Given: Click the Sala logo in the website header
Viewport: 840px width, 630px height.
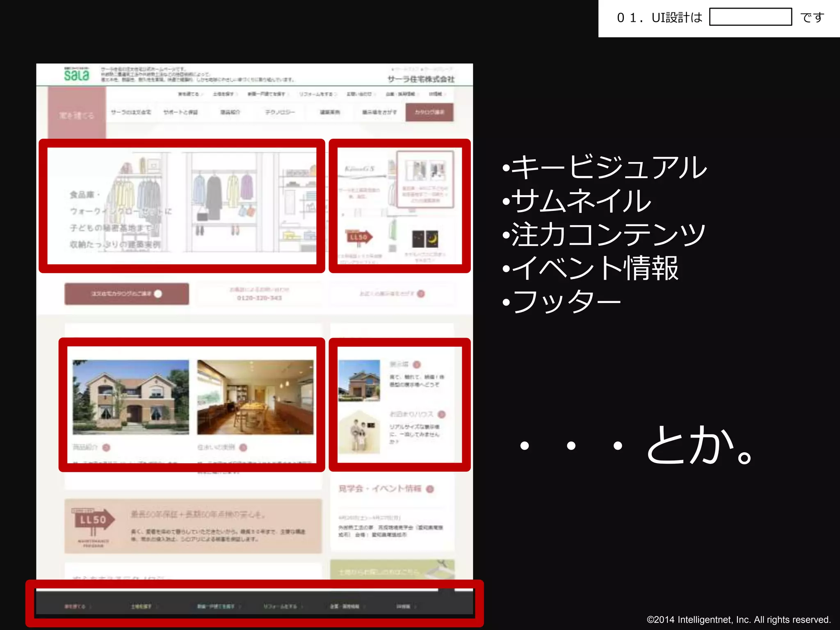Looking at the screenshot, I should [76, 74].
